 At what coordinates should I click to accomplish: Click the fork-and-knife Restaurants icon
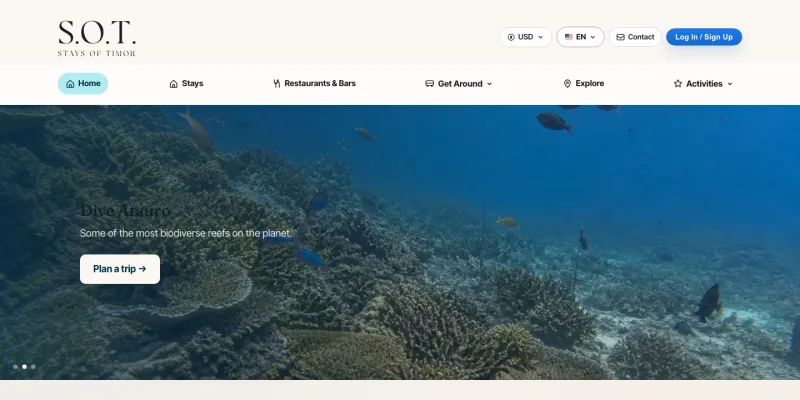[x=277, y=84]
